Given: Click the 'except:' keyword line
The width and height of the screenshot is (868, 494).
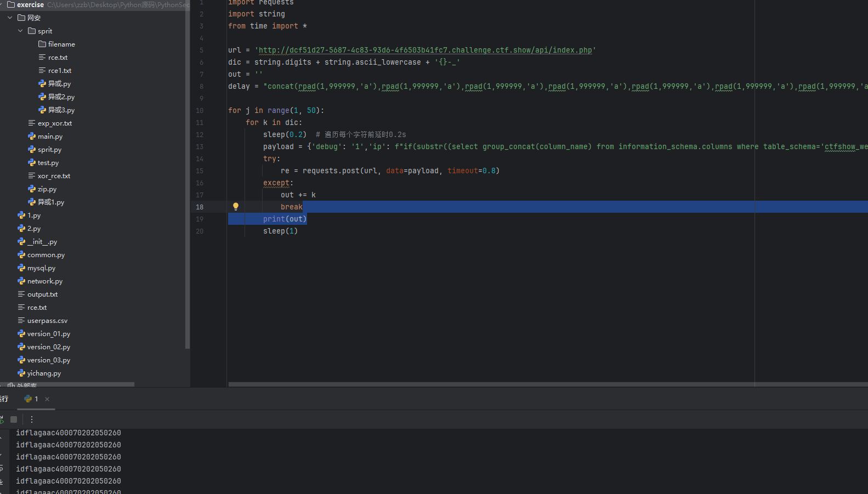Looking at the screenshot, I should pos(278,183).
